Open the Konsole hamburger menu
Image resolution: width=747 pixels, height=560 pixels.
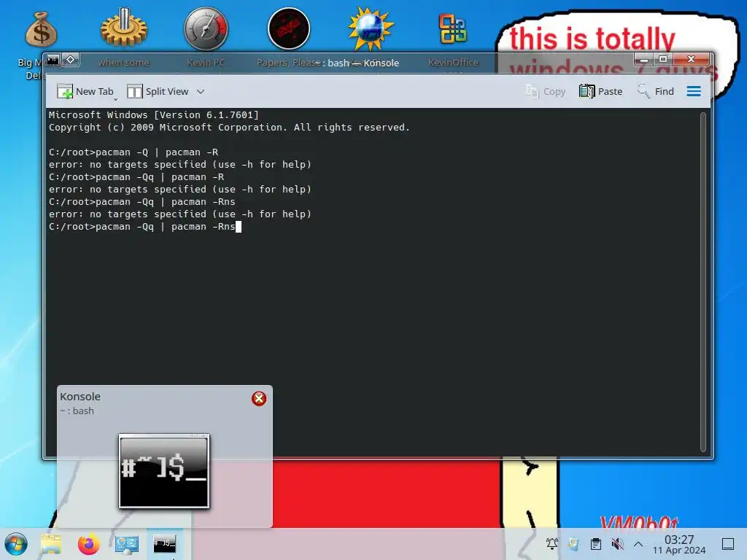694,91
